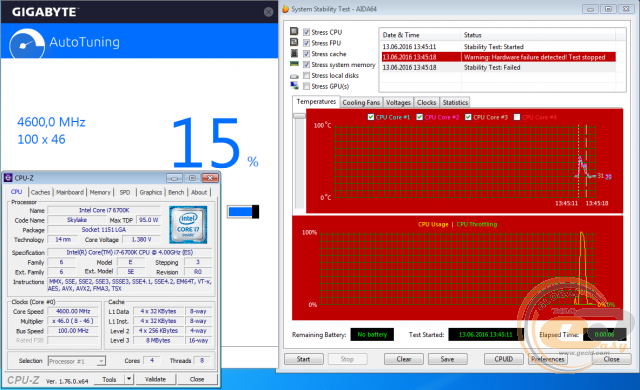Maximize the CPU-Z window
This screenshot has width=640, height=390.
192,178
